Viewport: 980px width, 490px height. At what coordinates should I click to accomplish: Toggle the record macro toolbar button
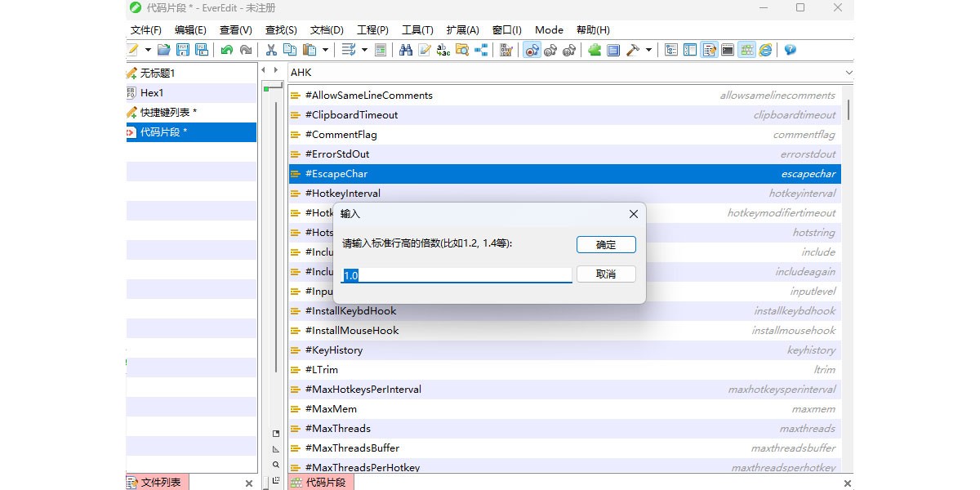(x=532, y=50)
